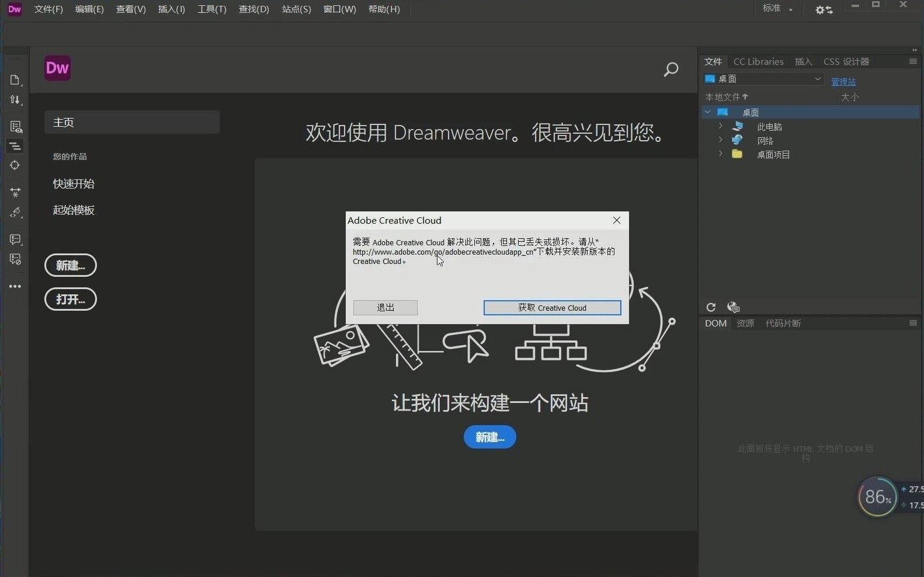Click the sync settings gear icon
Image resolution: width=924 pixels, height=577 pixels.
pos(824,10)
